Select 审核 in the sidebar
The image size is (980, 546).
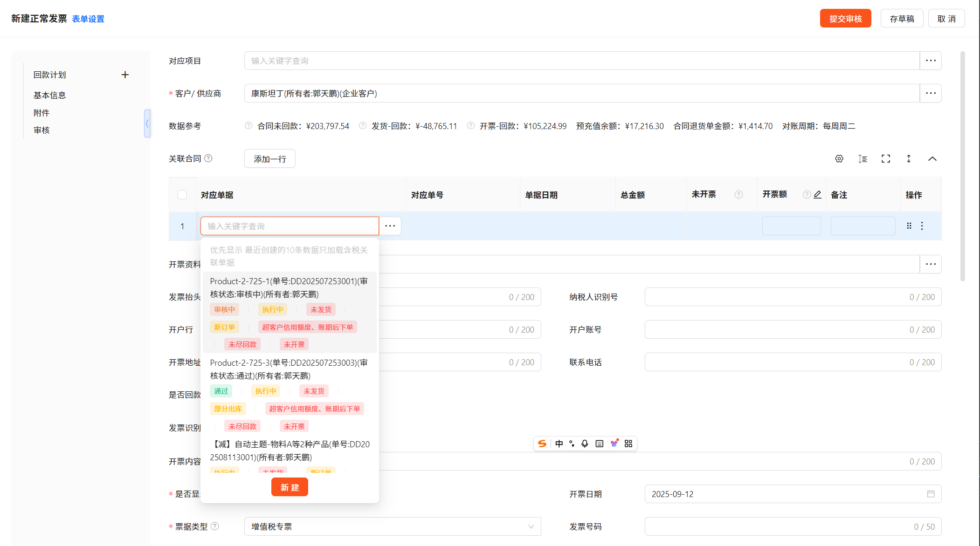(41, 130)
